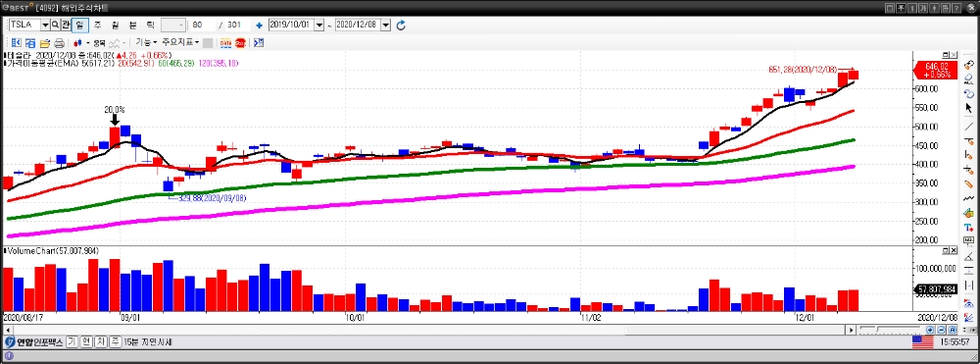Click the text T tool in right toolbar
The height and width of the screenshot is (364, 980).
[x=969, y=227]
